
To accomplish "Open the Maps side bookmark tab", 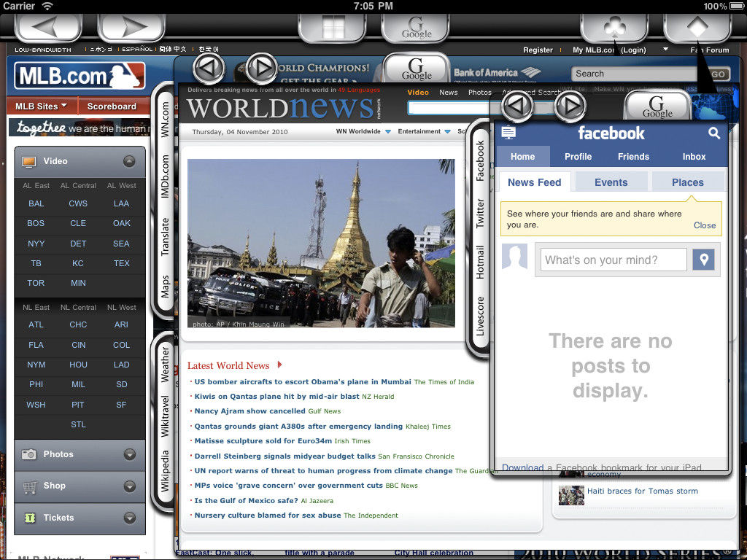I will 164,287.
